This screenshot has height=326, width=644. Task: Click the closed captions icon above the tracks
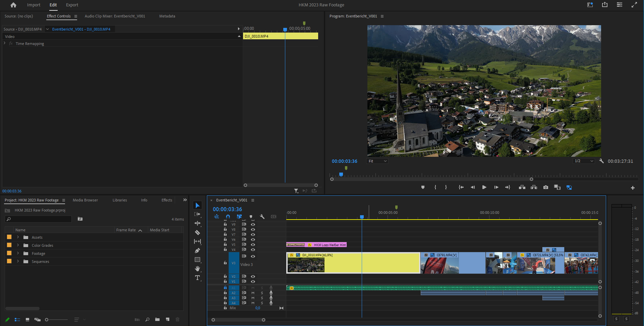click(274, 217)
